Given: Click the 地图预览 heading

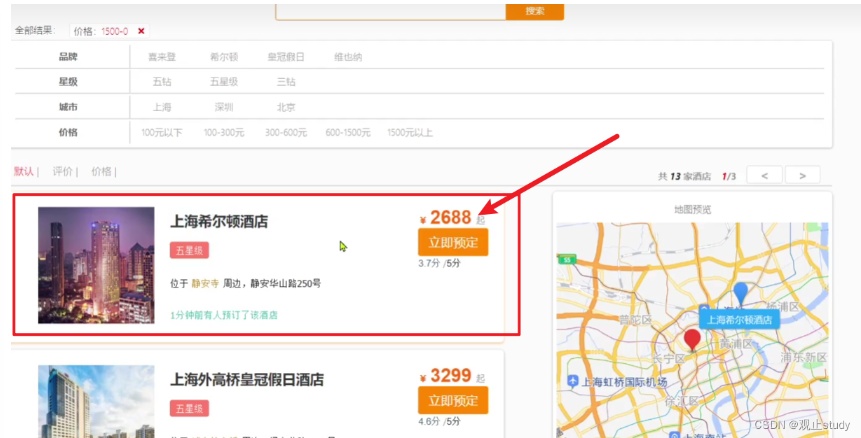Looking at the screenshot, I should 692,209.
